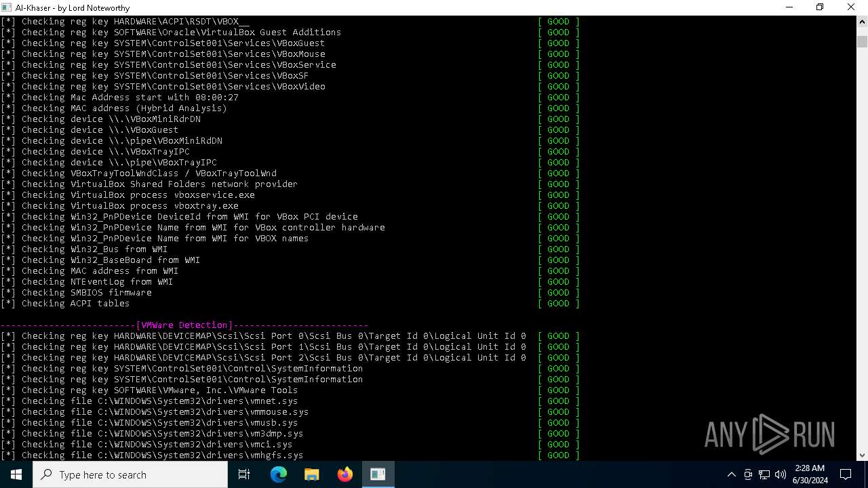The image size is (868, 488).
Task: Click the 'MAC address (Hybrid Analysis)' line
Action: click(114, 108)
